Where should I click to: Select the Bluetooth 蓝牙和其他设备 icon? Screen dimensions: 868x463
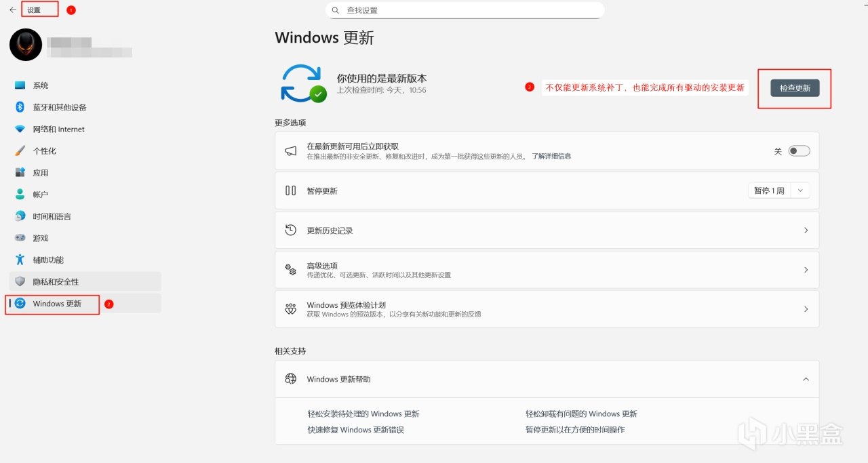pyautogui.click(x=20, y=107)
